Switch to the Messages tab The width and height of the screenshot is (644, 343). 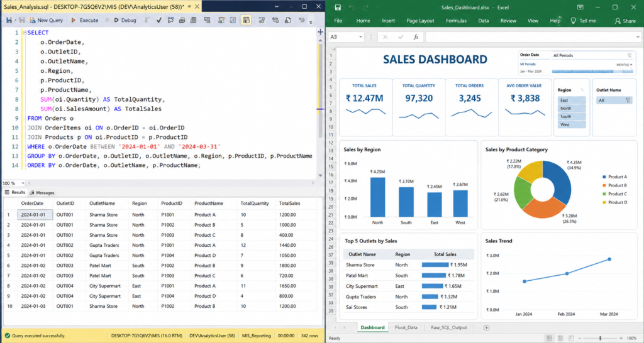pos(42,192)
